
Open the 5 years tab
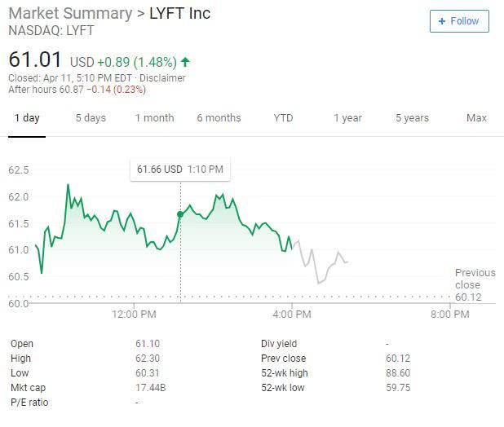[412, 118]
